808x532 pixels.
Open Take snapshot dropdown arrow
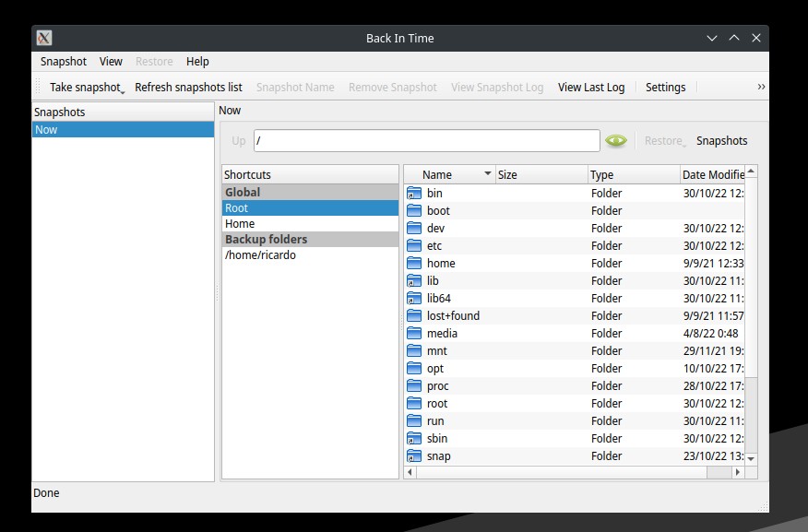123,91
